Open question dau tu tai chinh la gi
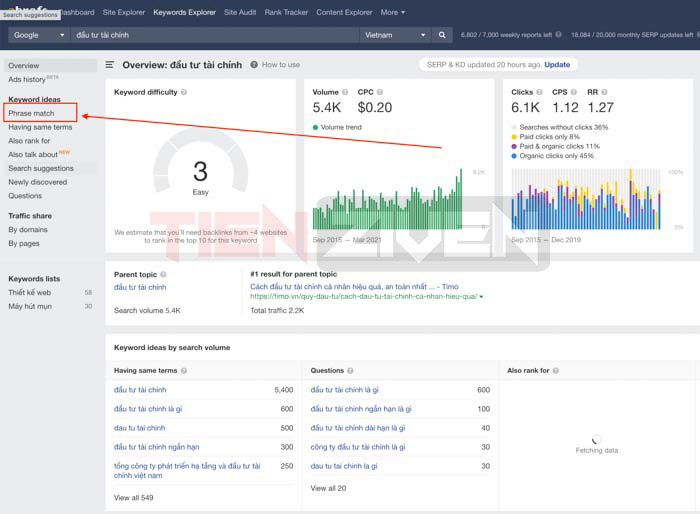Viewport: 700px width, 514px height. [x=344, y=466]
